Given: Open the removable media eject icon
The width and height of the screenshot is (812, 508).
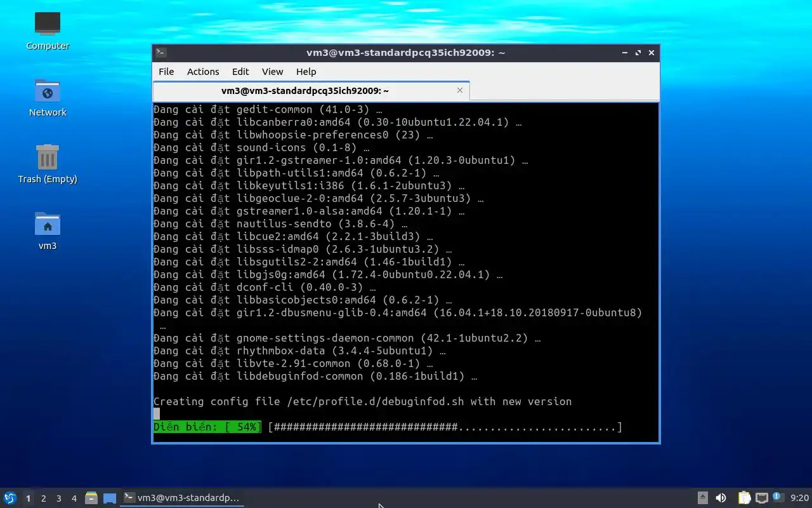Looking at the screenshot, I should 702,498.
